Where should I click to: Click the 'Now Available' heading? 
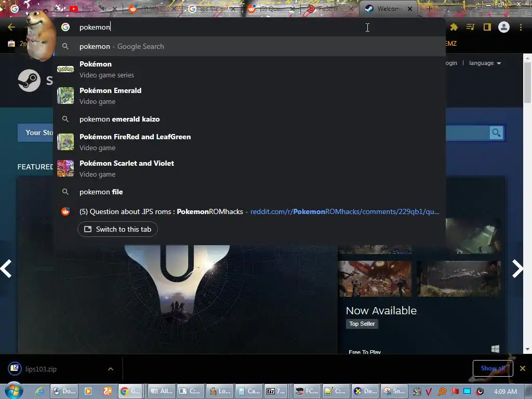click(x=381, y=311)
